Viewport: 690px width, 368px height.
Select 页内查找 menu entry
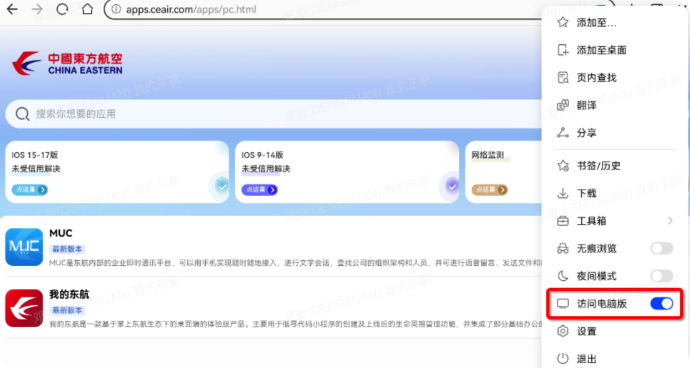pos(615,78)
